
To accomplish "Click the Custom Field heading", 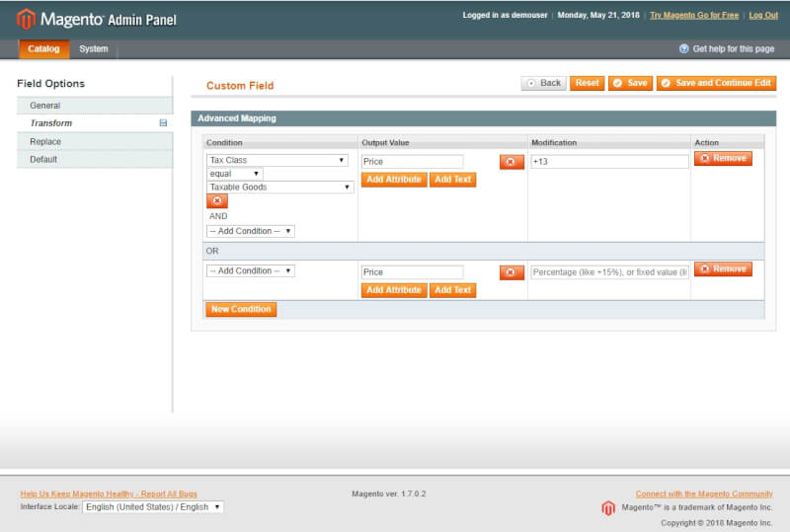I will pos(240,86).
